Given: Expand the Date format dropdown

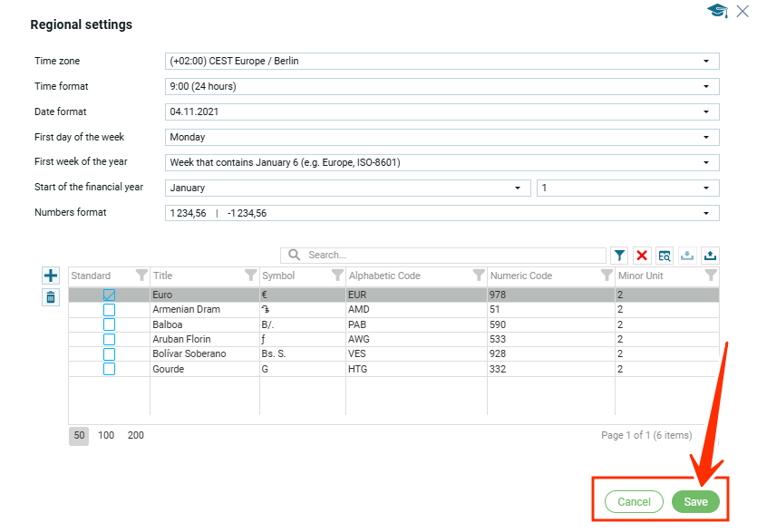Looking at the screenshot, I should 442,111.
